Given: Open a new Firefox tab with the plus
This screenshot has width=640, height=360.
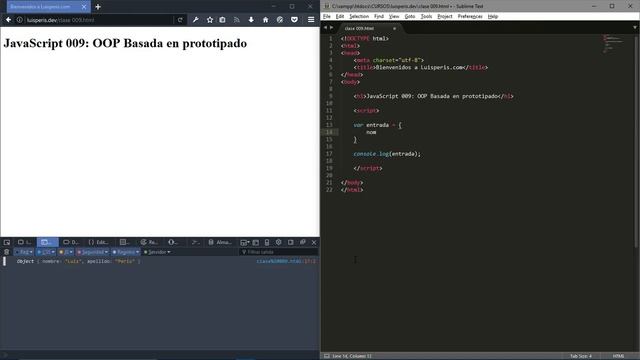Looking at the screenshot, I should click(x=98, y=7).
